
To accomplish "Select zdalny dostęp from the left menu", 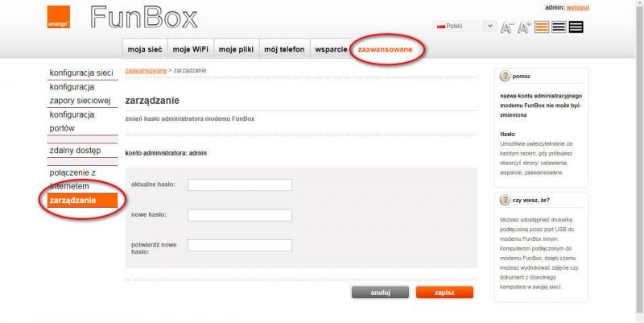I will pyautogui.click(x=75, y=150).
